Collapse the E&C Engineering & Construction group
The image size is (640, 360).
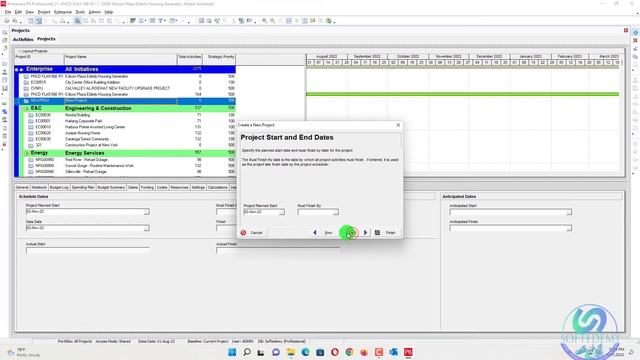coord(27,109)
